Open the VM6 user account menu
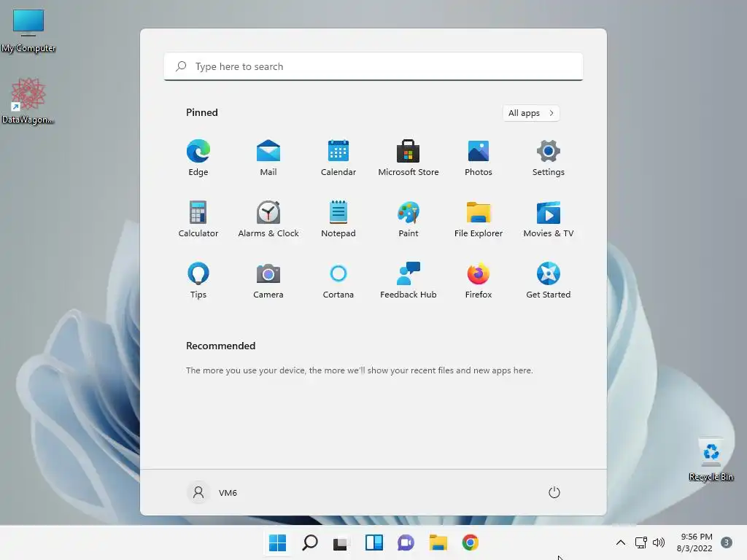 pyautogui.click(x=212, y=492)
